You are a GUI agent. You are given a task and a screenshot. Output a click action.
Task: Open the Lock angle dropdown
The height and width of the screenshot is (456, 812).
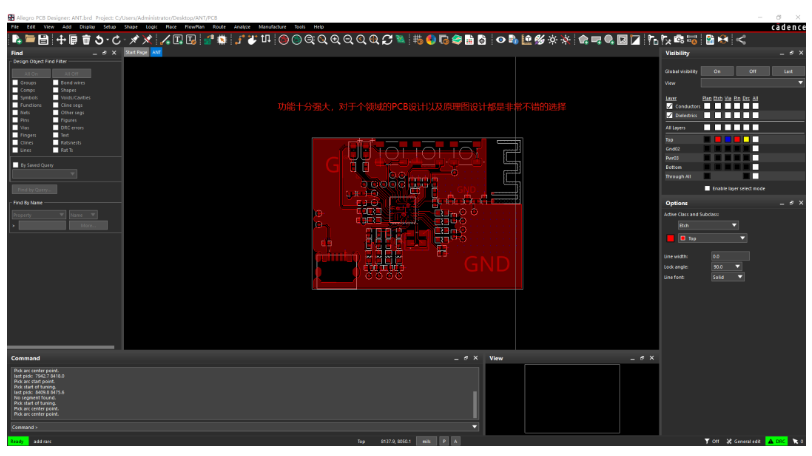click(727, 267)
